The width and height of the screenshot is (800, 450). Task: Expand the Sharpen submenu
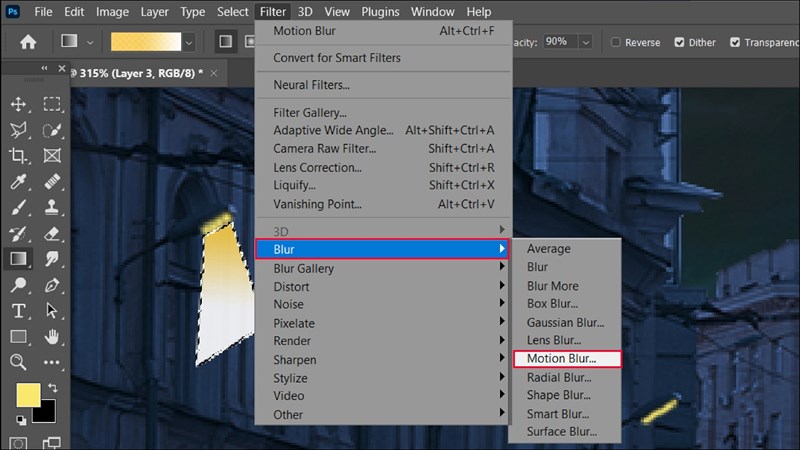(383, 360)
